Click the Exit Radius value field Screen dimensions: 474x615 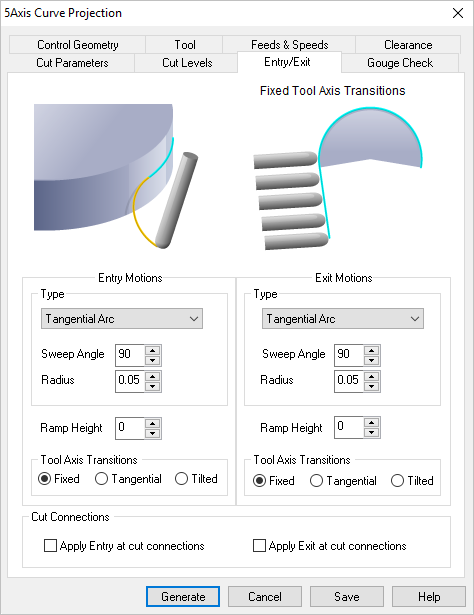coord(349,381)
